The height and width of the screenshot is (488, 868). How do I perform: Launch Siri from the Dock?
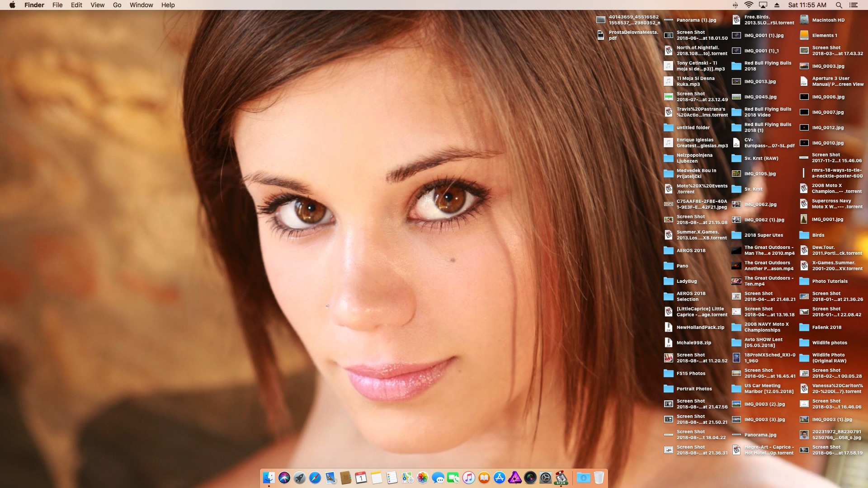(x=284, y=478)
